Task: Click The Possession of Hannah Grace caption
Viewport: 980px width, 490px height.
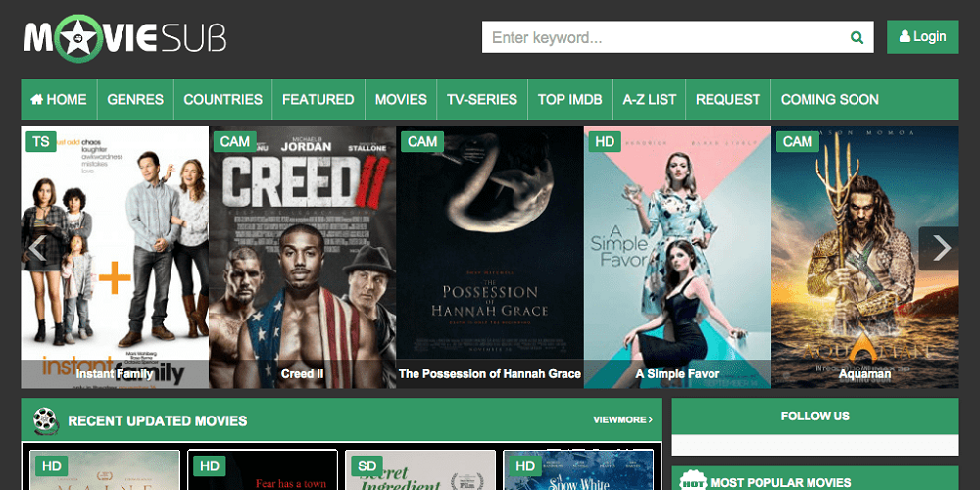Action: coord(490,374)
